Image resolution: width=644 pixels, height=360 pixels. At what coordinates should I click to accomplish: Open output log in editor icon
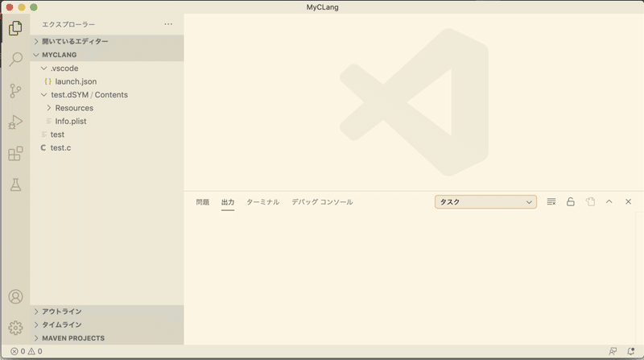(590, 202)
